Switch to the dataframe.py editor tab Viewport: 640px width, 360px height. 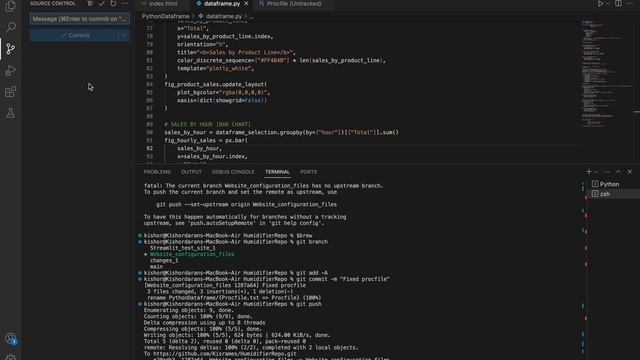(x=222, y=4)
